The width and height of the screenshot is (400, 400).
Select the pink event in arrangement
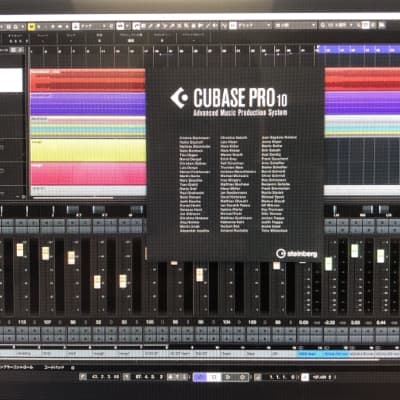[x=88, y=173]
